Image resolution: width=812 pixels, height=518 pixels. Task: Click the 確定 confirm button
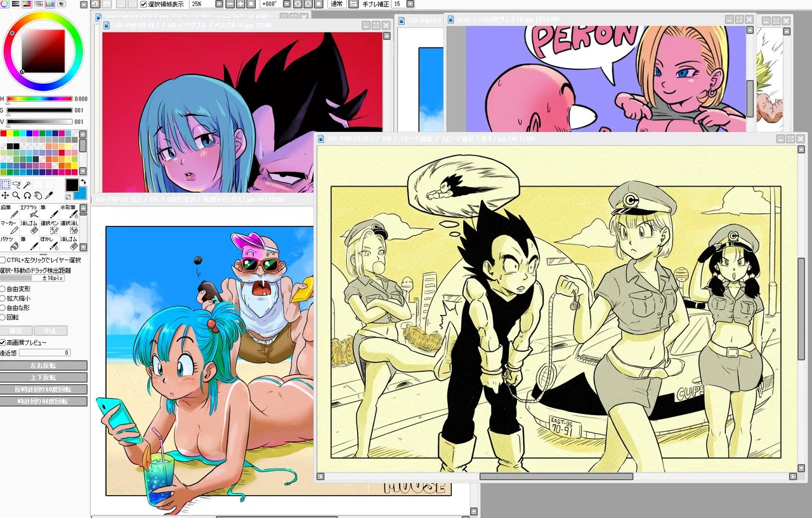pyautogui.click(x=15, y=331)
